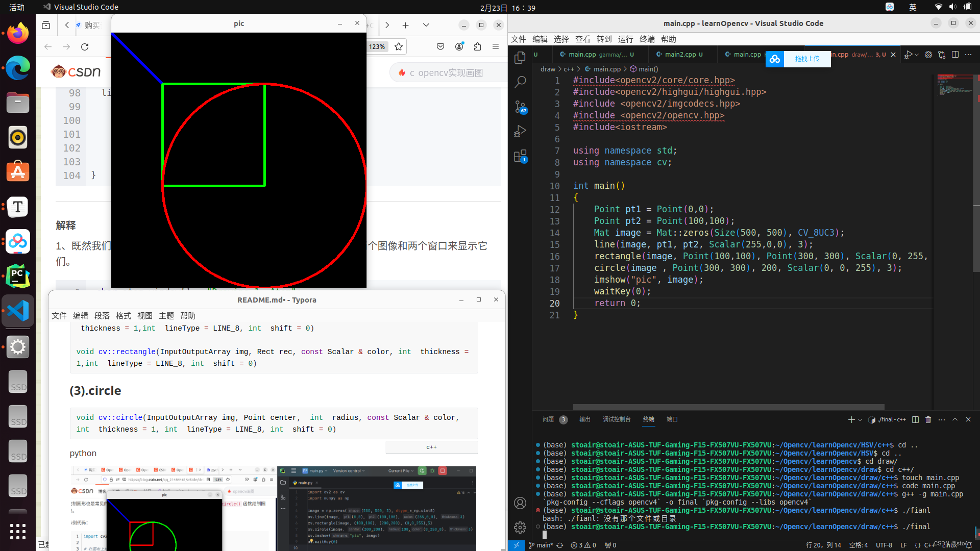Launch Firefox from the Ubuntu dock
This screenshot has width=980, height=551.
18,34
